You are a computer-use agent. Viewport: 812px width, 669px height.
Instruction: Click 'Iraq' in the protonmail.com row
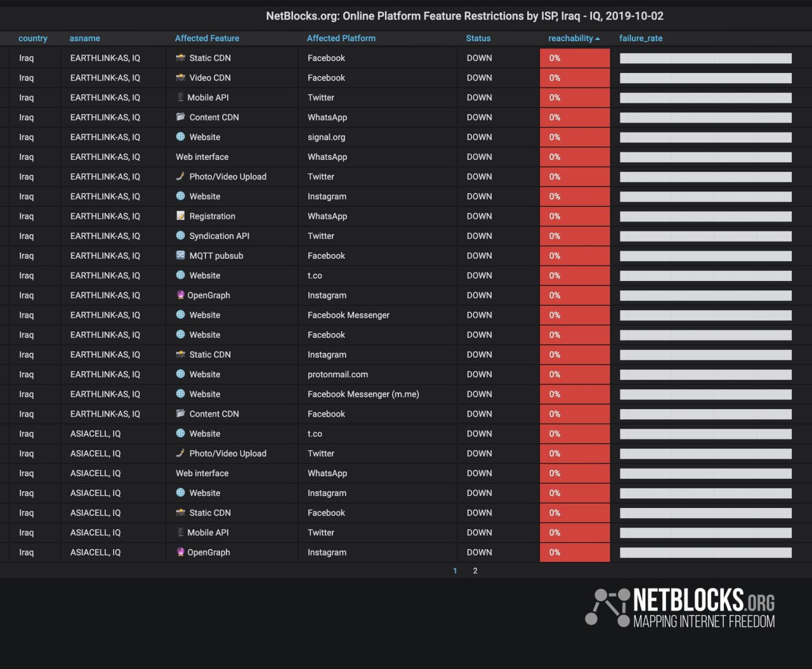coord(26,374)
